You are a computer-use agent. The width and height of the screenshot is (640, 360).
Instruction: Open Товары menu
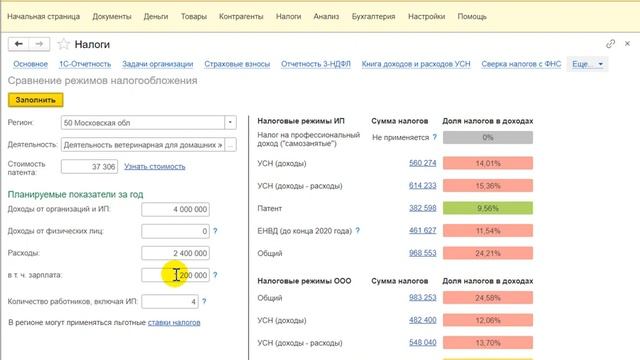pos(194,17)
